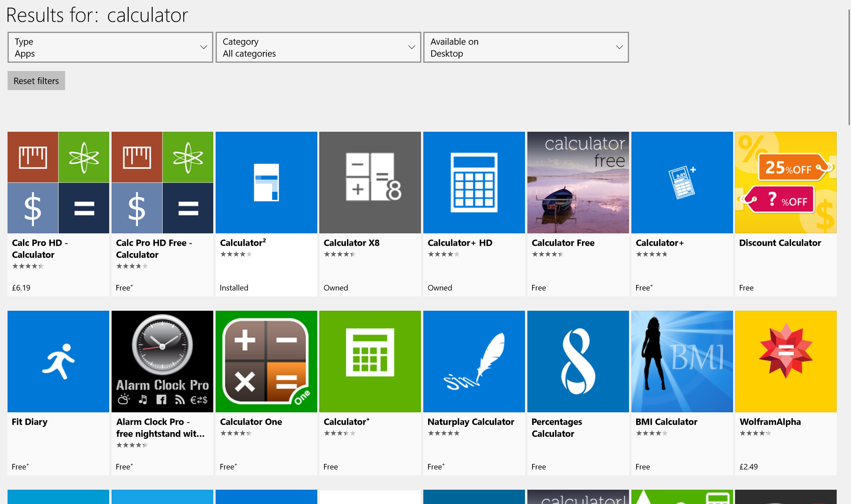
Task: Click the vertical scrollbar on right edge
Action: pos(849,67)
